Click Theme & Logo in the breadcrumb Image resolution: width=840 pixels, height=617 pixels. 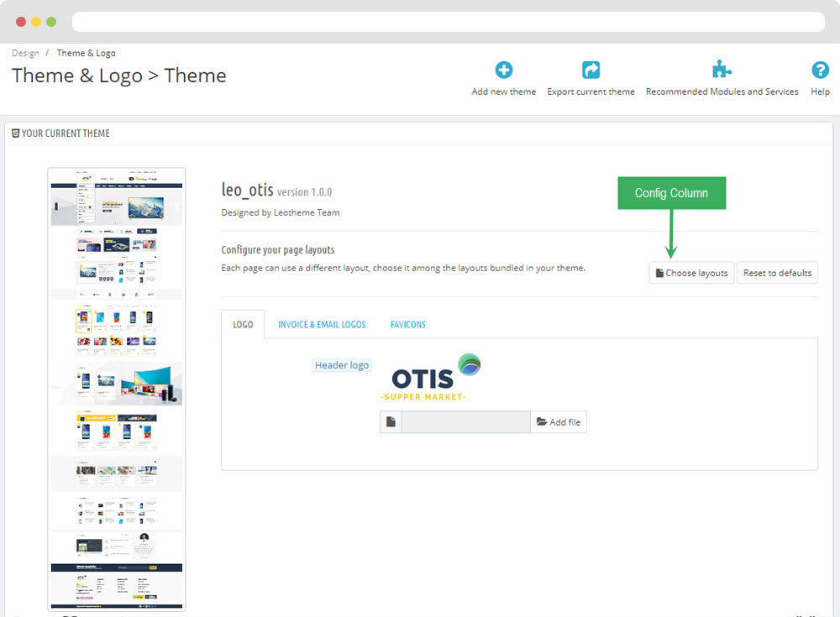(x=87, y=53)
